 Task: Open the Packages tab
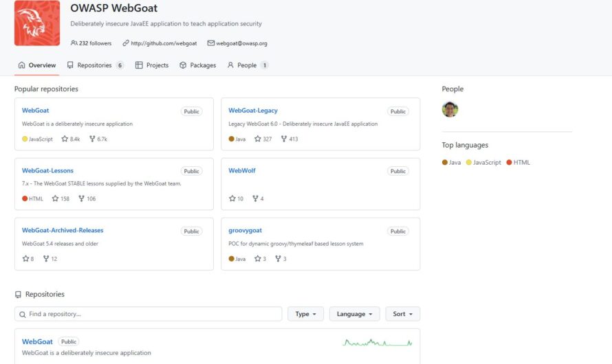(x=197, y=65)
